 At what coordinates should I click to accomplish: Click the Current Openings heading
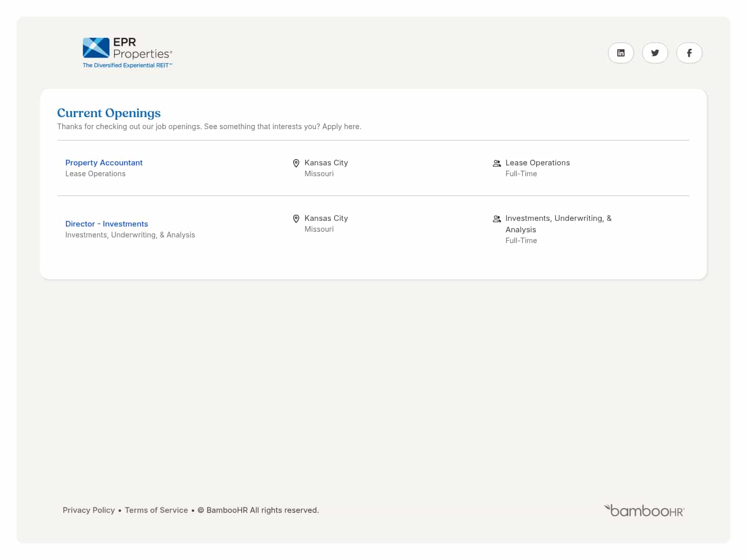point(109,113)
